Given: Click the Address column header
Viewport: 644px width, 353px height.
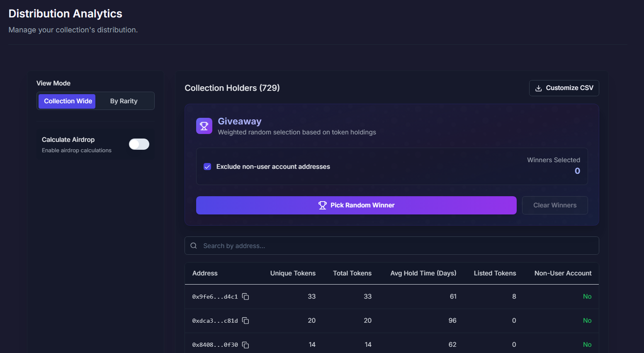Looking at the screenshot, I should click(205, 273).
